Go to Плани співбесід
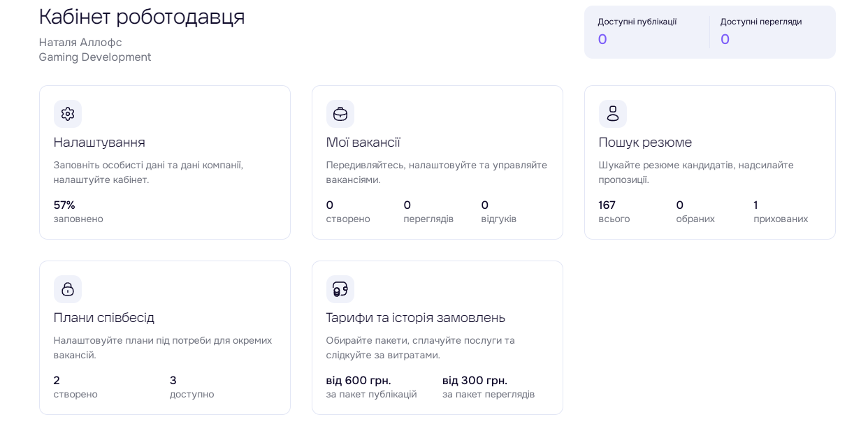This screenshot has height=431, width=868. [103, 318]
